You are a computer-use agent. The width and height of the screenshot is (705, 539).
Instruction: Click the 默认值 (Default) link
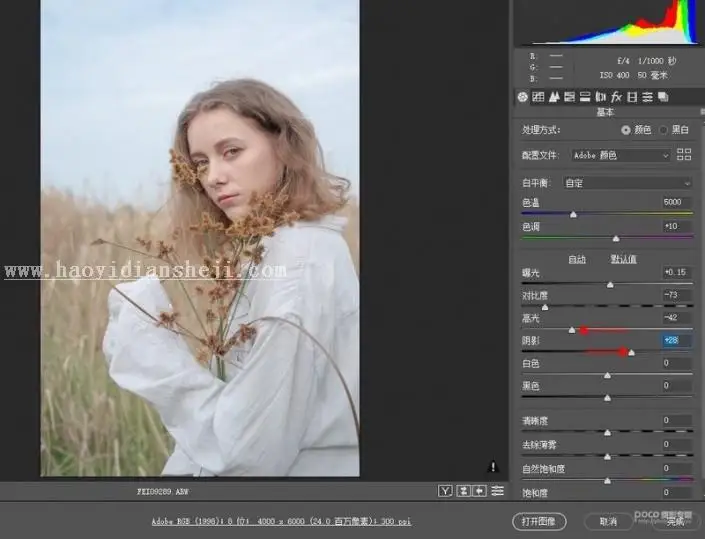point(623,259)
